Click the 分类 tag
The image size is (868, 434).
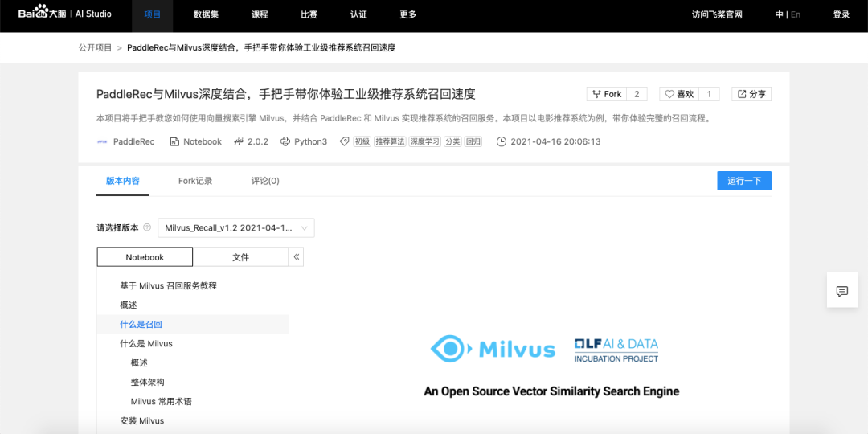pos(452,141)
